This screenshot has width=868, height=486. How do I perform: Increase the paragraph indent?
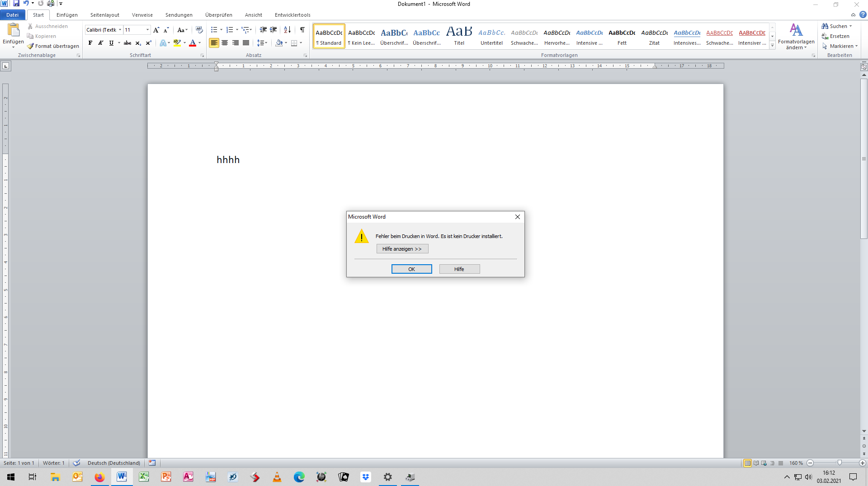click(274, 30)
